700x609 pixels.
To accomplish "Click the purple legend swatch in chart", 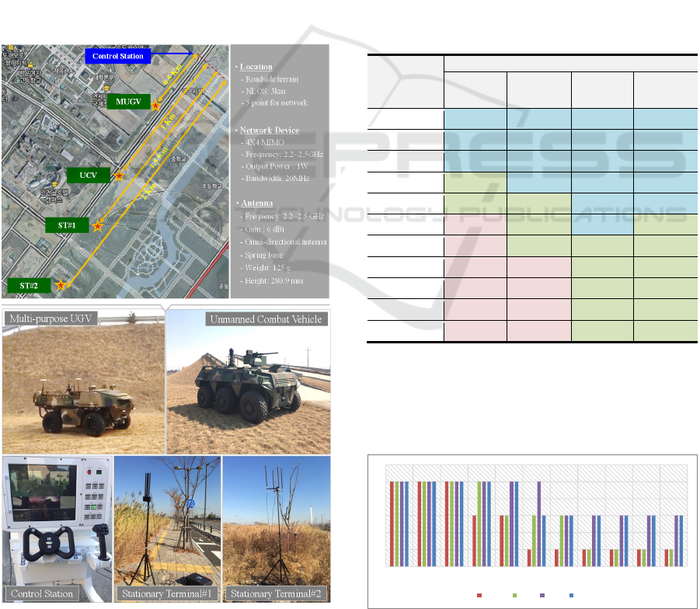I will 541,595.
